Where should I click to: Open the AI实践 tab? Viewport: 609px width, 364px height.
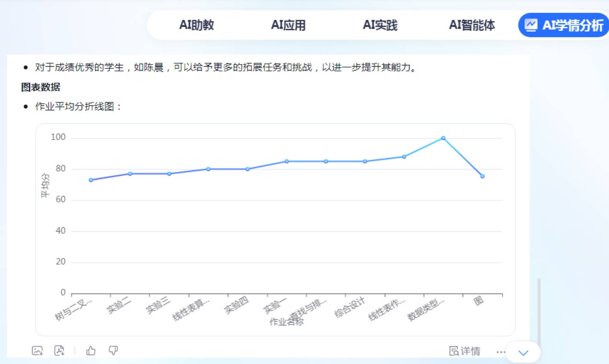380,25
